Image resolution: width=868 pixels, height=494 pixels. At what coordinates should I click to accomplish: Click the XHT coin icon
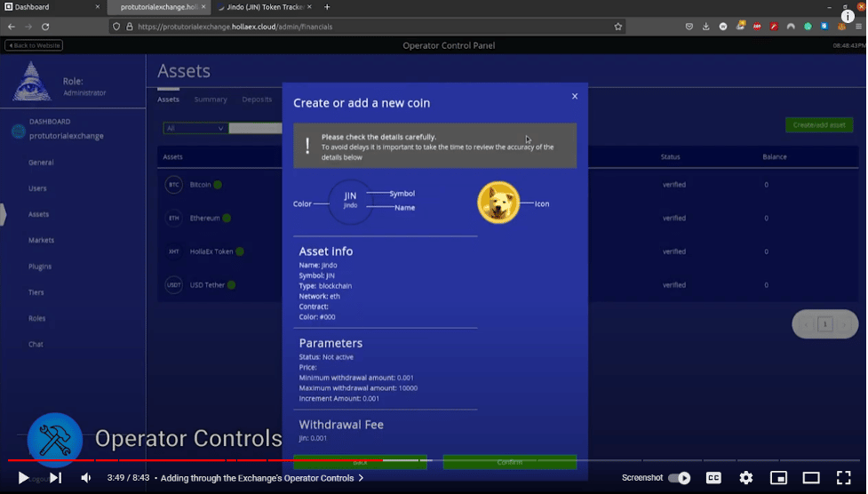pos(174,251)
